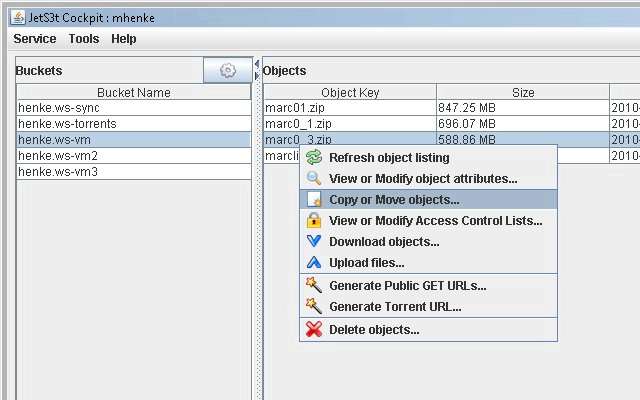Select the henke.ws-vm2 bucket
The width and height of the screenshot is (640, 400).
[x=134, y=156]
